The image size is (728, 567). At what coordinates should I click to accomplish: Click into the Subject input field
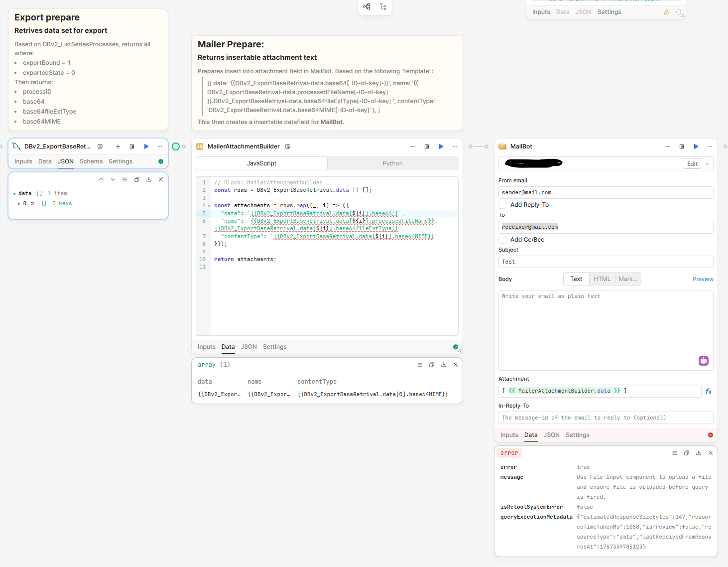606,262
